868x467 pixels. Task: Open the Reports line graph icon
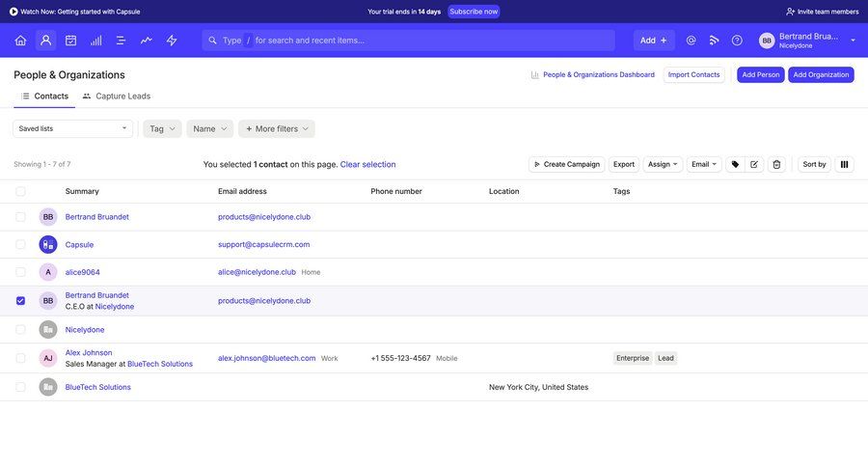(x=147, y=41)
